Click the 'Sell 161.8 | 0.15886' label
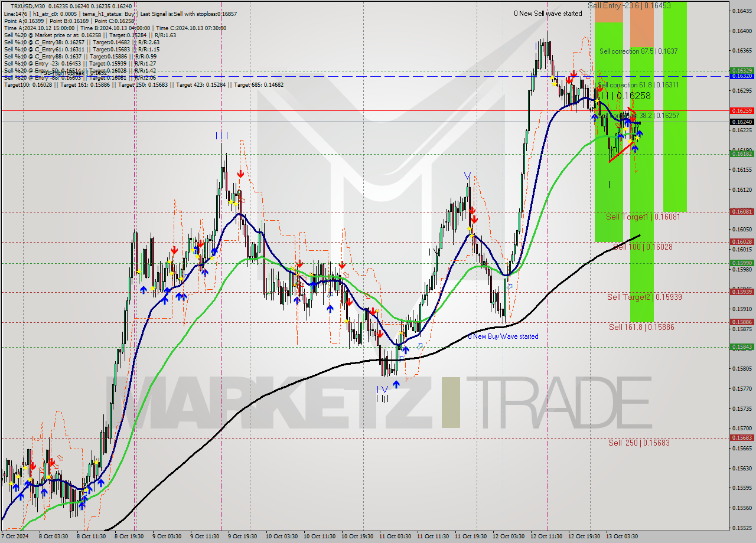 [x=641, y=327]
